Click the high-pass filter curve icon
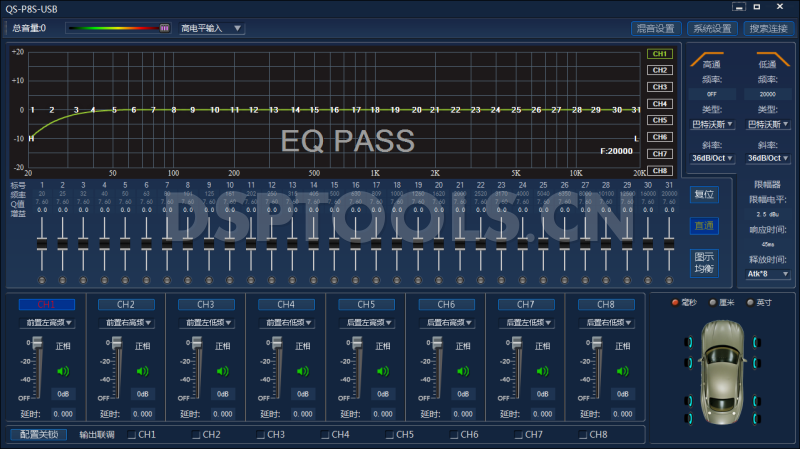Viewport: 800px width, 449px height. pyautogui.click(x=712, y=59)
